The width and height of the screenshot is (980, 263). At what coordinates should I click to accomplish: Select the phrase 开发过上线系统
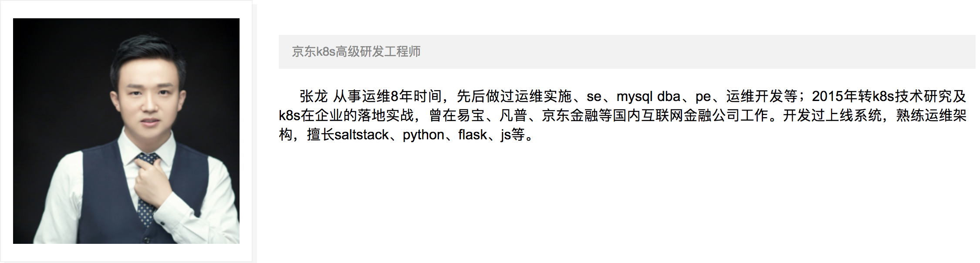832,115
